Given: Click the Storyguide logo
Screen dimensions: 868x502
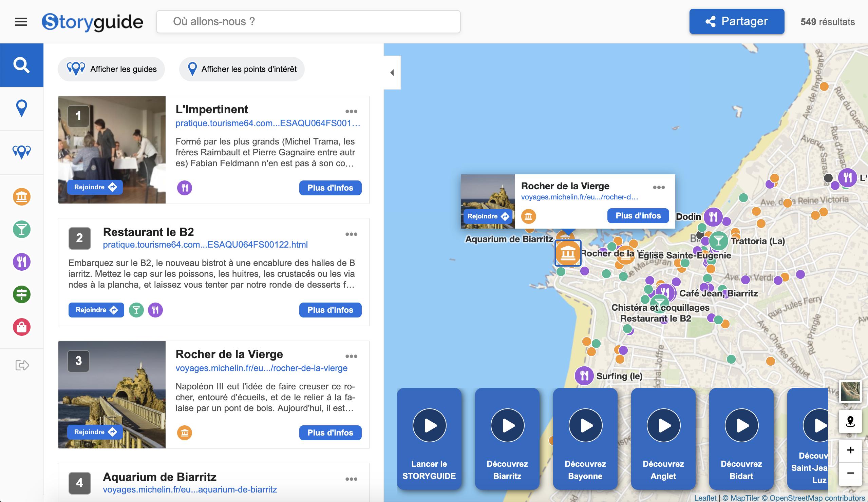Looking at the screenshot, I should 92,22.
